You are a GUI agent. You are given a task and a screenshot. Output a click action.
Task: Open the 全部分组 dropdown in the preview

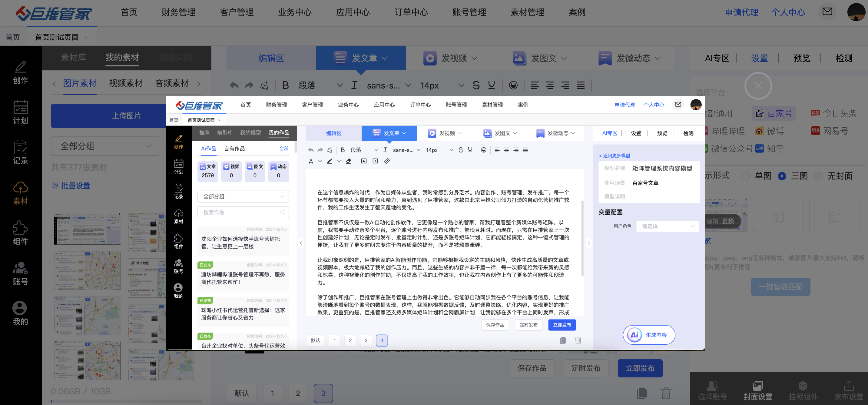243,197
